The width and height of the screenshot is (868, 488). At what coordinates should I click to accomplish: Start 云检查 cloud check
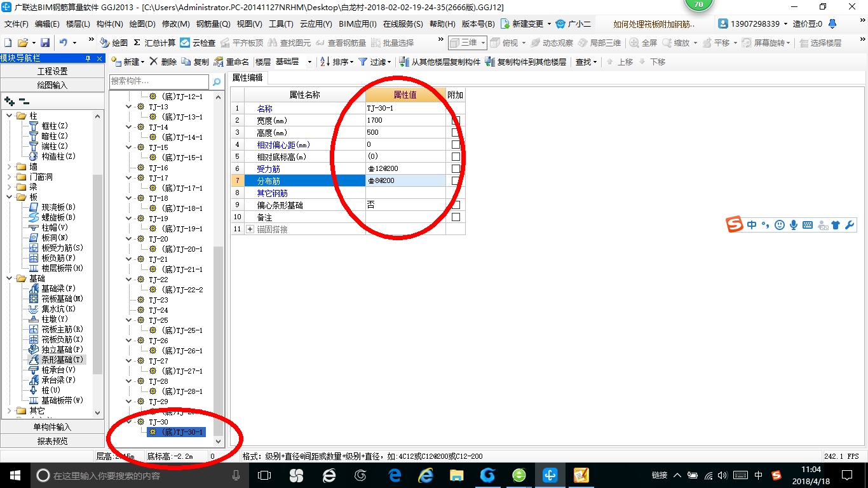click(198, 43)
